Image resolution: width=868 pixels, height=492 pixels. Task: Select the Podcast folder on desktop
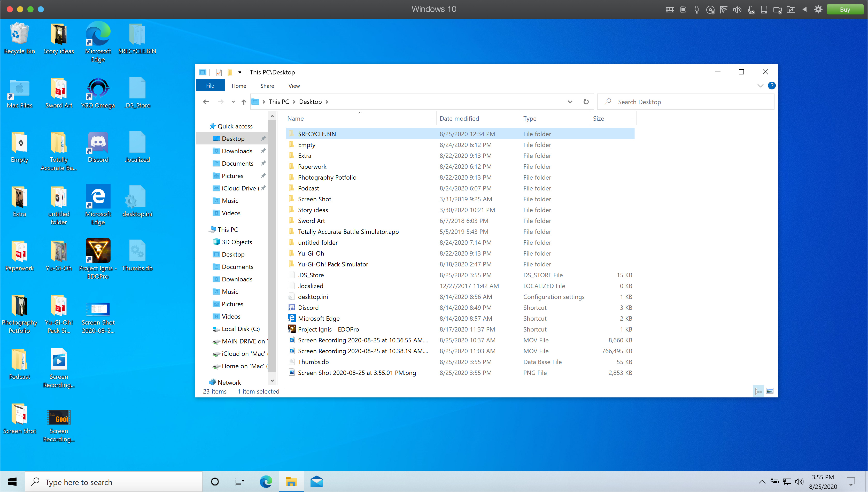tap(19, 364)
